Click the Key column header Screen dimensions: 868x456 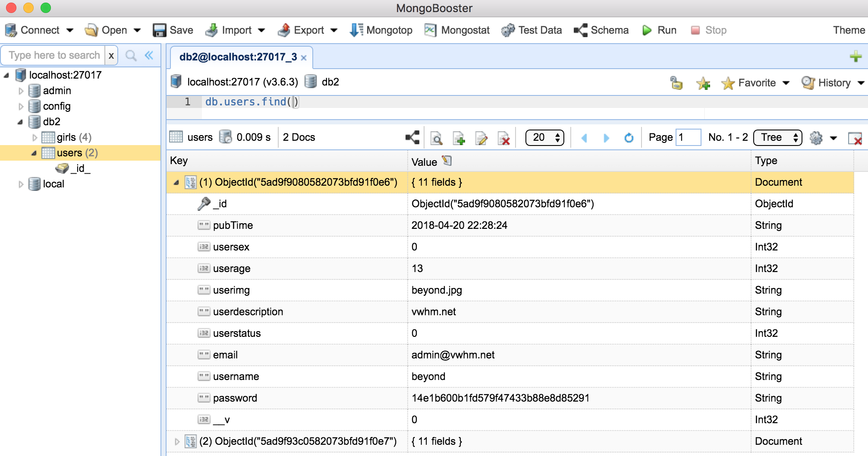(287, 161)
